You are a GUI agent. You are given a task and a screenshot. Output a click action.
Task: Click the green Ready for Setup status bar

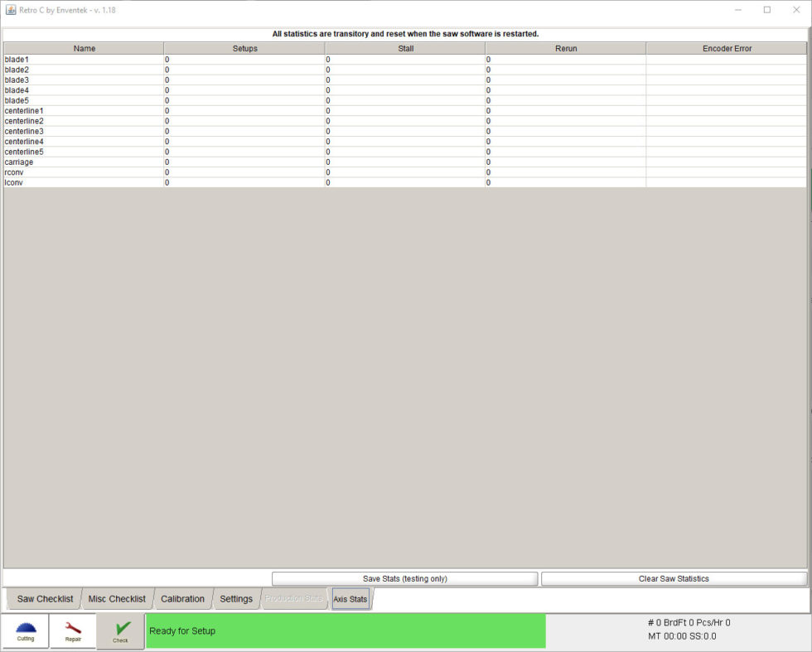pos(346,631)
